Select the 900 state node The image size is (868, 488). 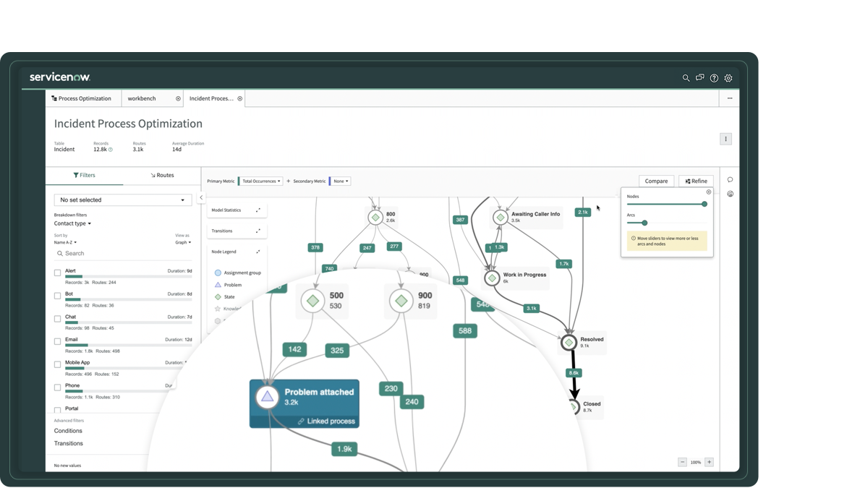point(401,301)
